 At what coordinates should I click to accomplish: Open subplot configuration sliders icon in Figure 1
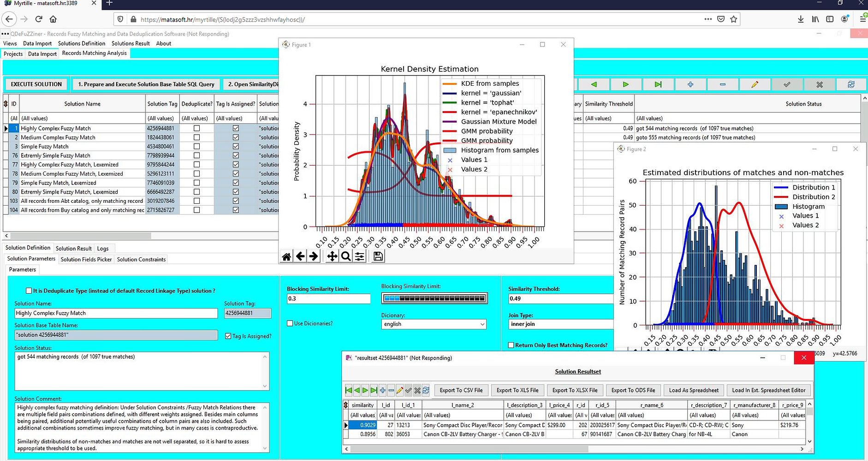pyautogui.click(x=360, y=256)
